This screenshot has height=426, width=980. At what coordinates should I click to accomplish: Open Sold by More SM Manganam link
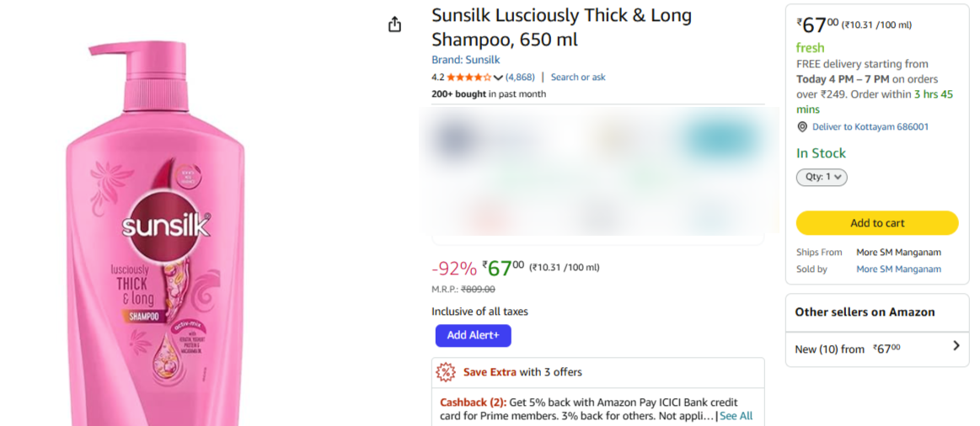[898, 269]
